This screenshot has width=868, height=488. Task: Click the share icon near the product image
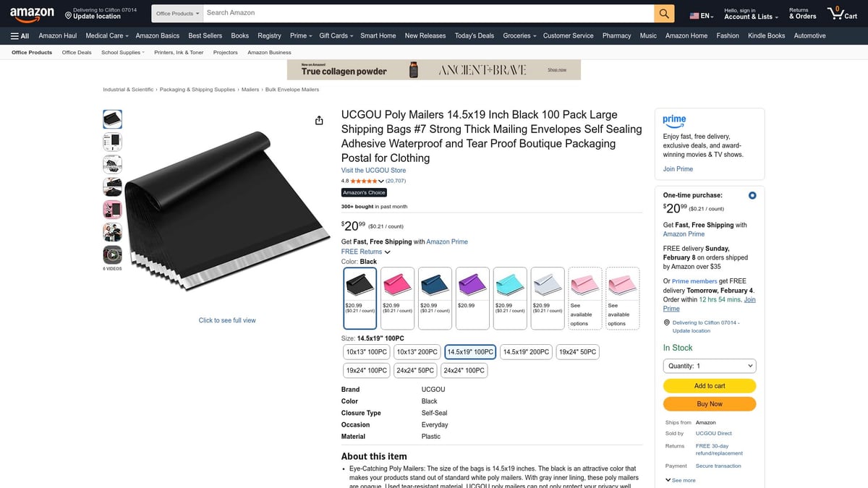[x=319, y=120]
